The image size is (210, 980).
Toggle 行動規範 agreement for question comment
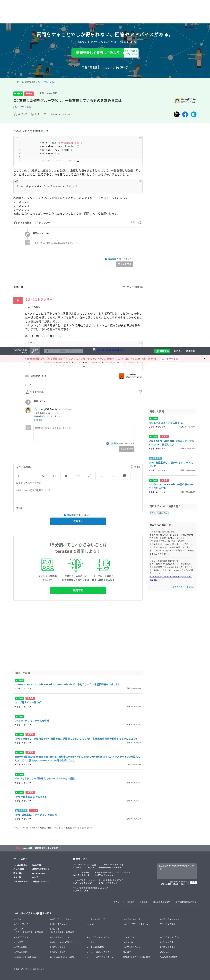click(106, 259)
